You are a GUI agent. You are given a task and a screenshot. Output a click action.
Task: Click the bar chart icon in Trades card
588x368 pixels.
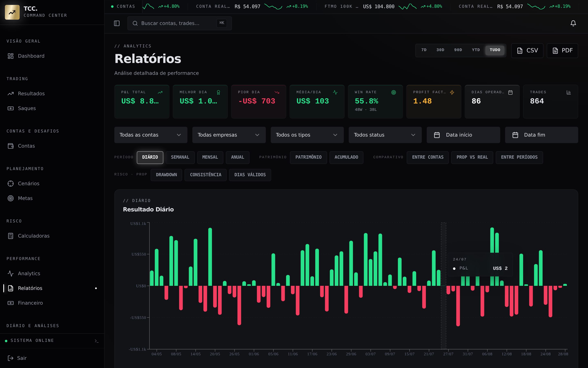click(569, 92)
